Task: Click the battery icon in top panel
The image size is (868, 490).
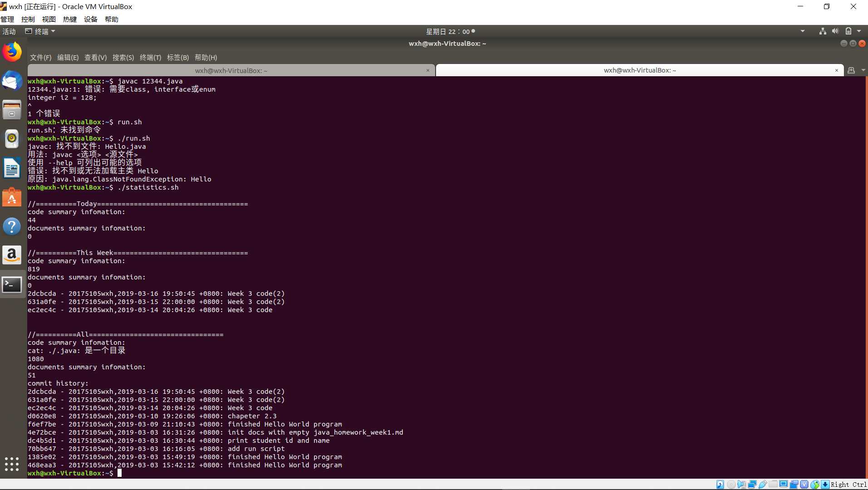Action: pos(848,31)
